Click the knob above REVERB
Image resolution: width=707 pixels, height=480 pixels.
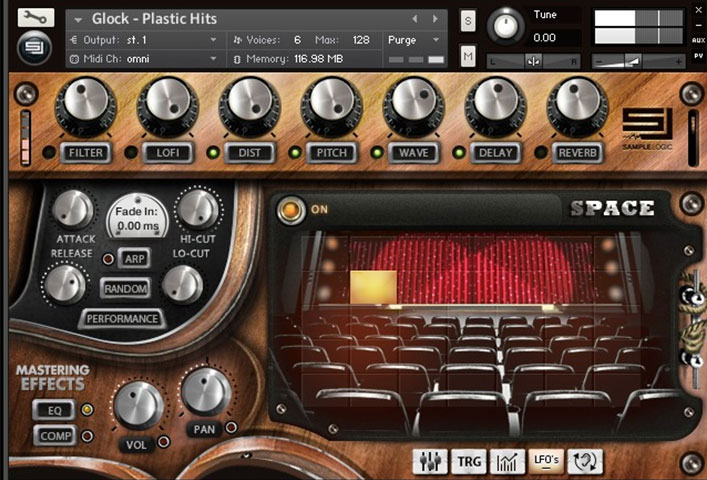(x=577, y=104)
